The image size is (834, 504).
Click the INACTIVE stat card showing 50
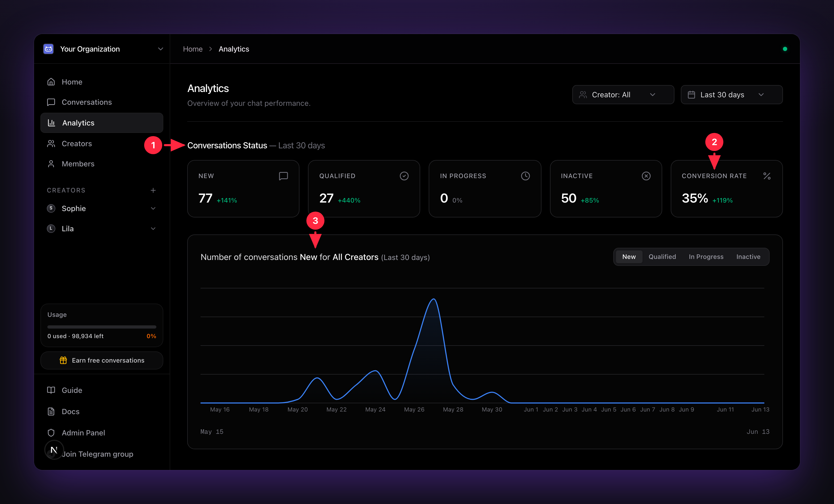(x=606, y=189)
